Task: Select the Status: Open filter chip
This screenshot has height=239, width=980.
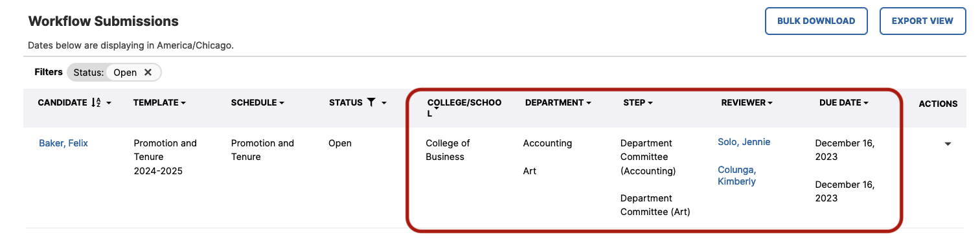Action: (114, 73)
